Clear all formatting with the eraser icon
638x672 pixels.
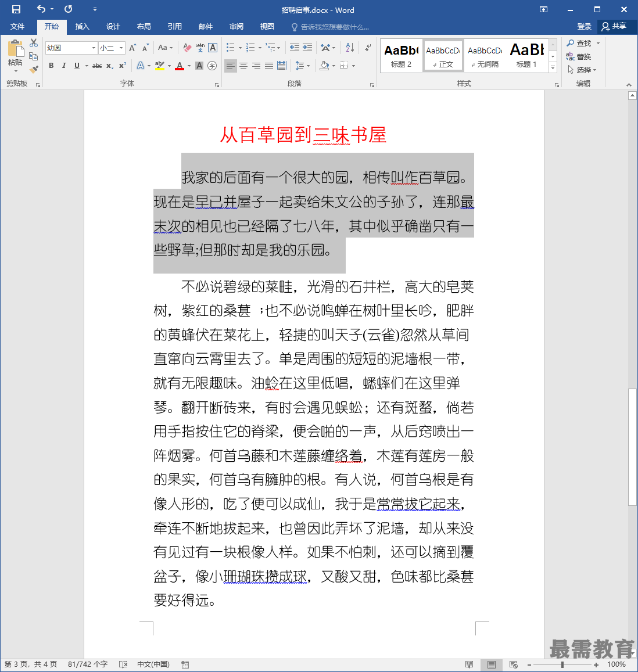(187, 48)
